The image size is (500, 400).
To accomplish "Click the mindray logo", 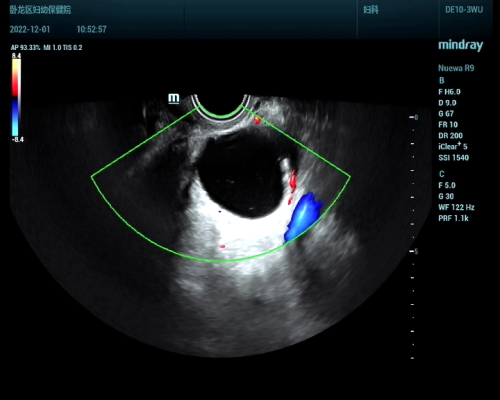I will (x=460, y=45).
